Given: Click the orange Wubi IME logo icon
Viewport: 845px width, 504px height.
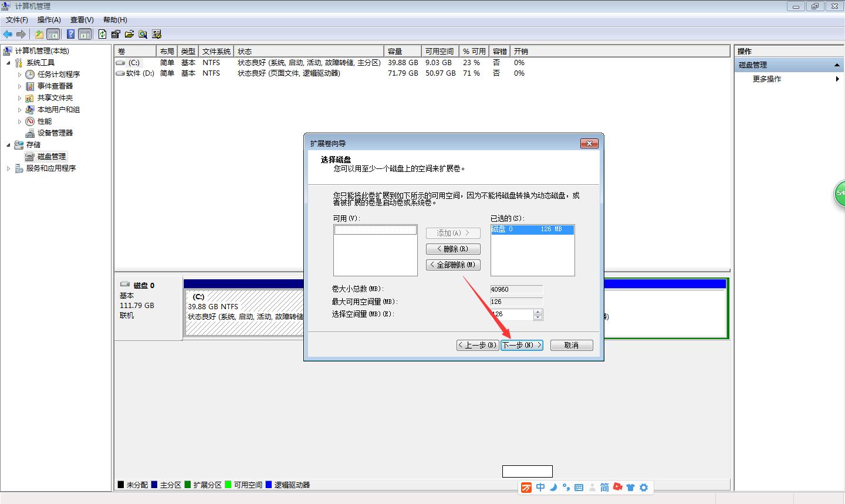Looking at the screenshot, I should pos(526,487).
